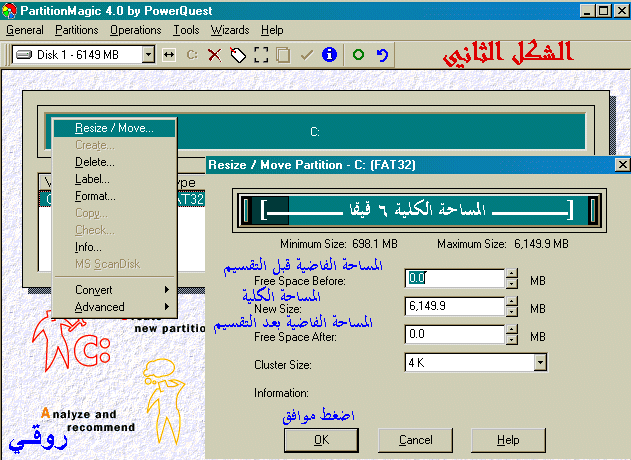Choose Resize / Move... in context menu

coord(115,128)
